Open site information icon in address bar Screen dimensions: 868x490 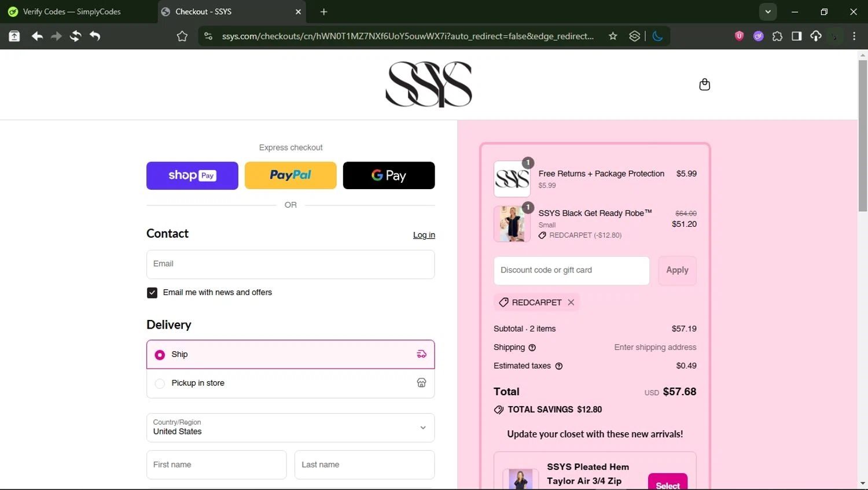tap(208, 36)
